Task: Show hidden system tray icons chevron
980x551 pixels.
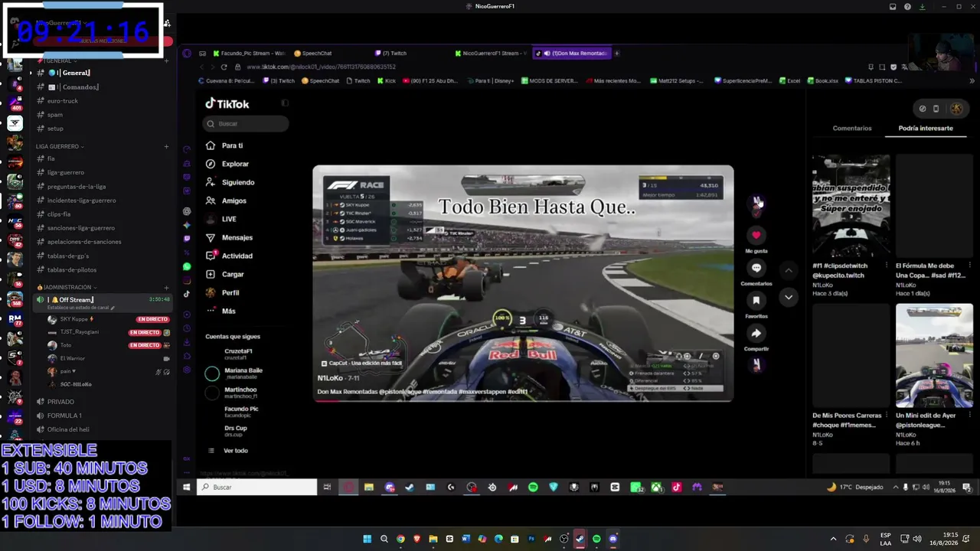Action: click(834, 539)
